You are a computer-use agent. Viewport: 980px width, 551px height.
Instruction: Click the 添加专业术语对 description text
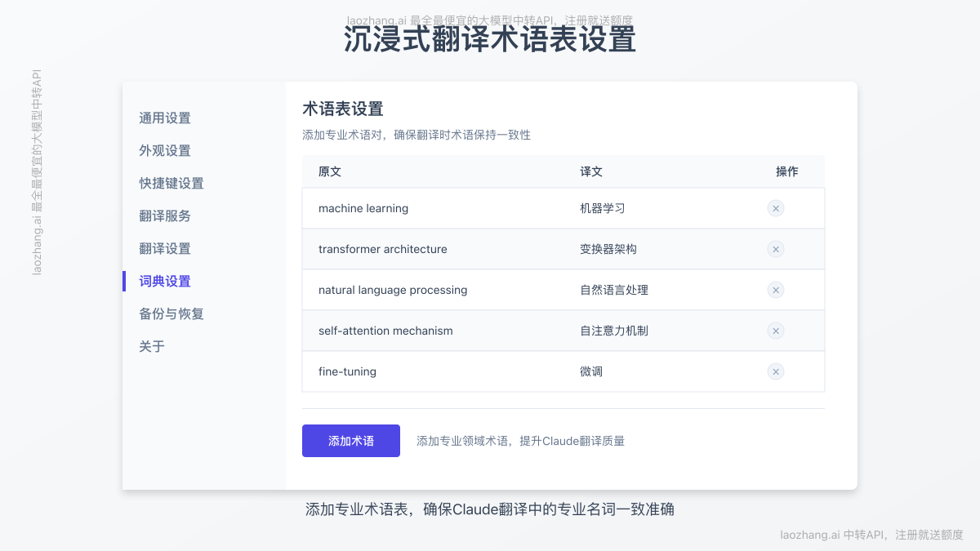click(x=416, y=135)
